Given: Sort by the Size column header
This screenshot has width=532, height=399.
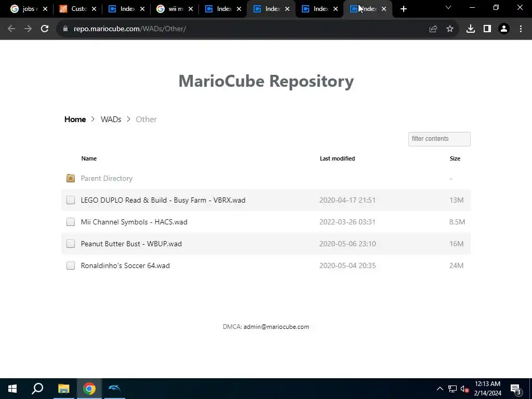Looking at the screenshot, I should pos(455,158).
